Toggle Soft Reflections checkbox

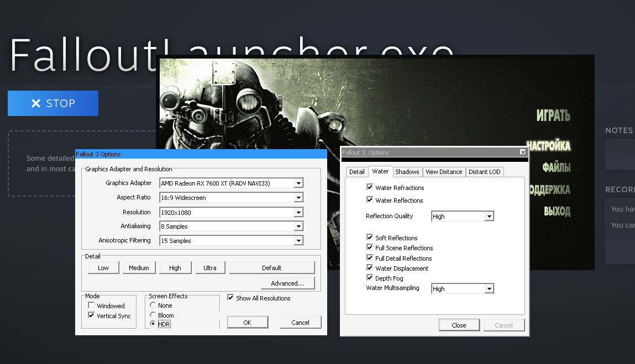(370, 238)
